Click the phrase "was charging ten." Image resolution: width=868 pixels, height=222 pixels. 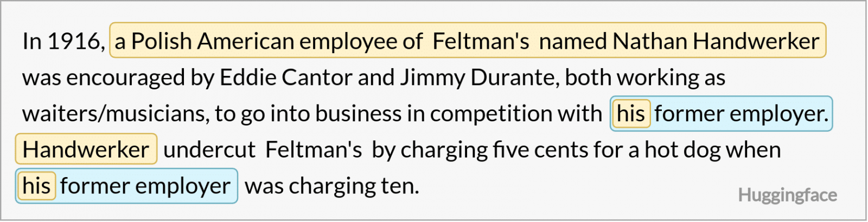(332, 186)
